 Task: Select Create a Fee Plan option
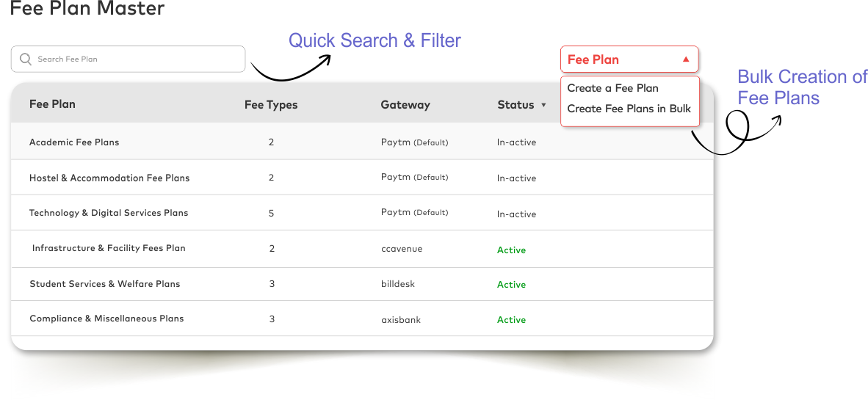click(612, 88)
